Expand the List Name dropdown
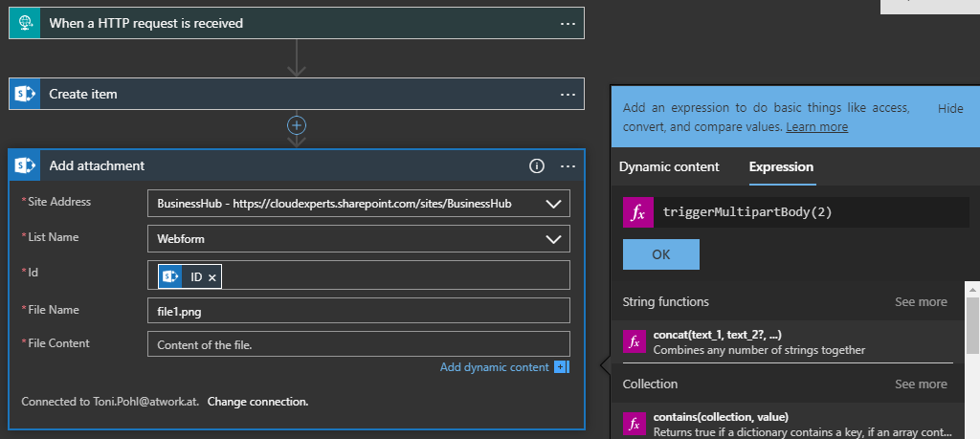Screen dimensions: 980x439 click(x=552, y=238)
